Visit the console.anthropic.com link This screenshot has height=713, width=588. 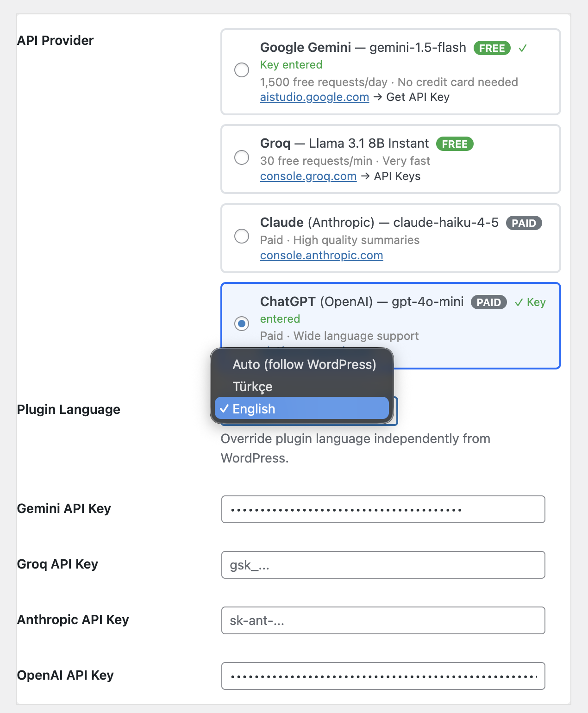pyautogui.click(x=321, y=256)
